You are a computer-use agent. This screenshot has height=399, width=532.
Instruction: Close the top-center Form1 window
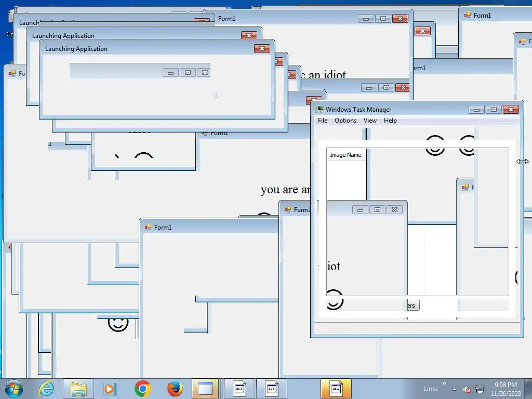[x=400, y=18]
